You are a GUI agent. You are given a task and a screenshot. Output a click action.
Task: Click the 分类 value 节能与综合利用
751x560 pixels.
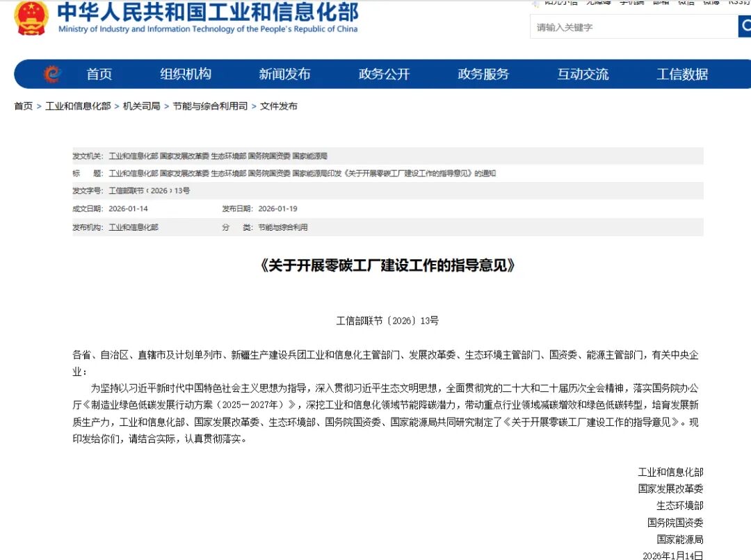point(283,227)
